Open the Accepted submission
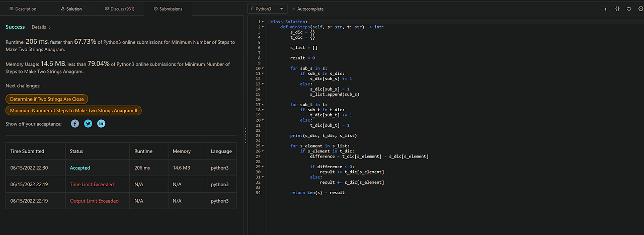This screenshot has height=235, width=644. (80, 168)
